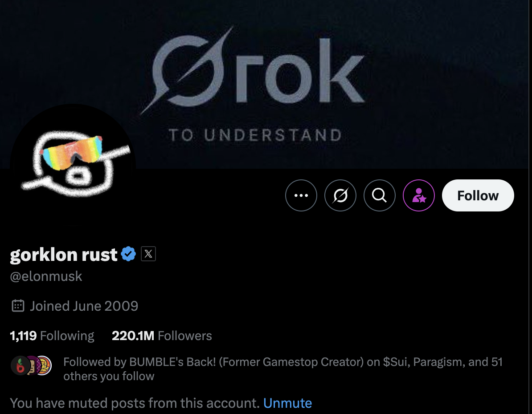This screenshot has width=532, height=414.
Task: Click the blue verified checkmark badge
Action: click(x=128, y=254)
